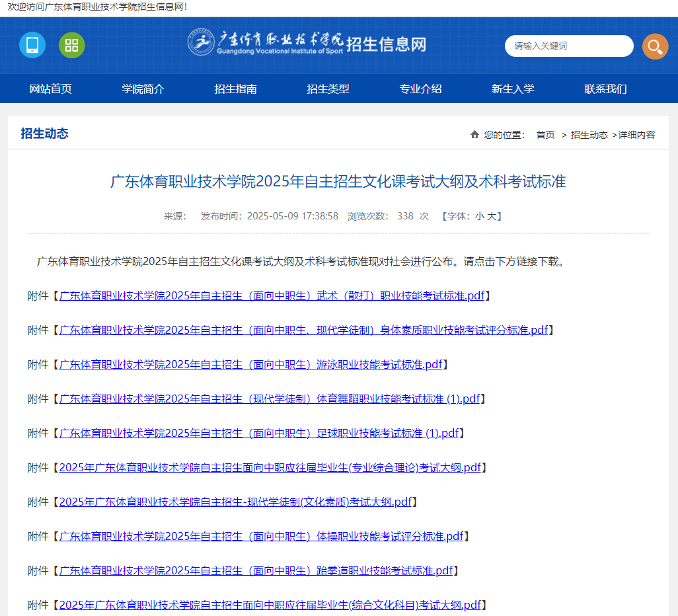The width and height of the screenshot is (678, 616).
Task: Download the 足球职业技能考试标准 PDF
Action: pos(259,433)
